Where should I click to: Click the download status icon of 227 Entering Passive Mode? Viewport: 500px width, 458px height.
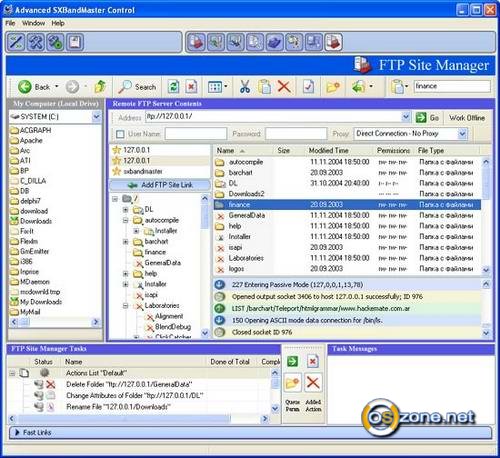pyautogui.click(x=219, y=285)
